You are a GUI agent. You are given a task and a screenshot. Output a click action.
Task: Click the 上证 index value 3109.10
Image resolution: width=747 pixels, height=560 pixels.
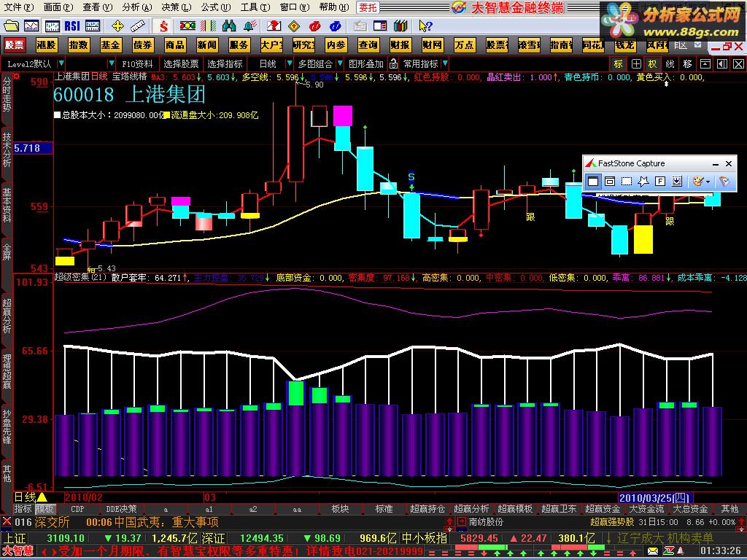pyautogui.click(x=66, y=538)
